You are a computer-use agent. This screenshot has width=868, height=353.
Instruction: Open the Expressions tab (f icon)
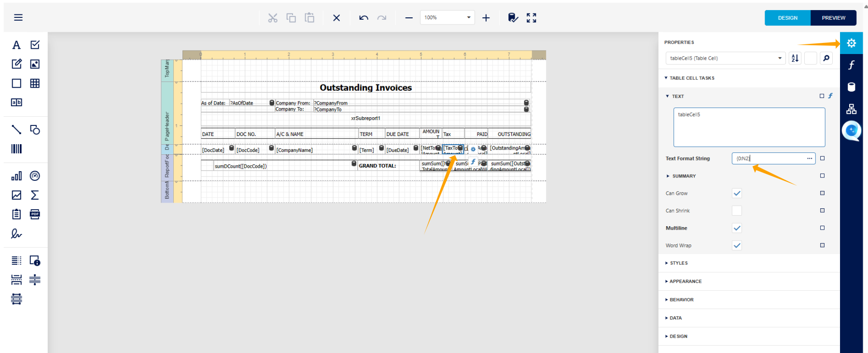(851, 65)
